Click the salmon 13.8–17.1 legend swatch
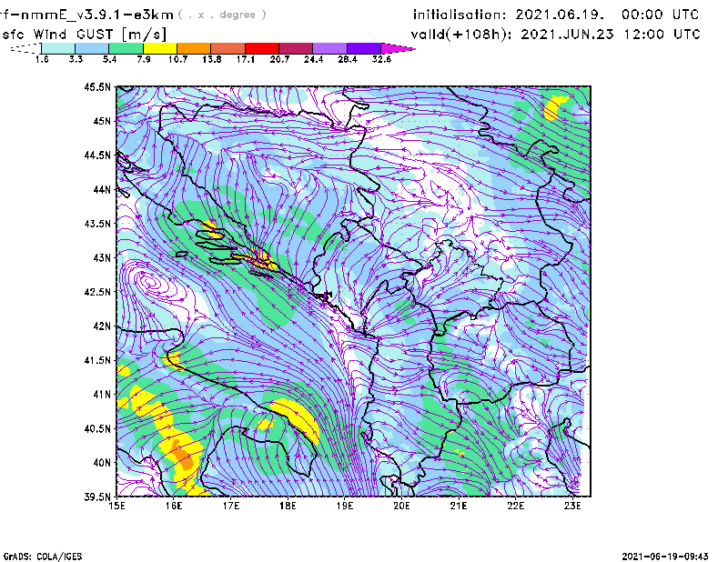The image size is (728, 562). point(228,48)
